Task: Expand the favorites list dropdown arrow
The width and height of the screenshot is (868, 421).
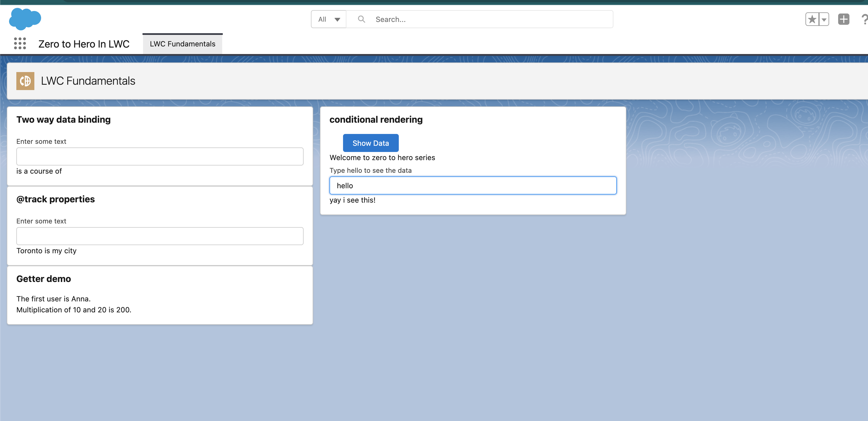Action: tap(824, 19)
